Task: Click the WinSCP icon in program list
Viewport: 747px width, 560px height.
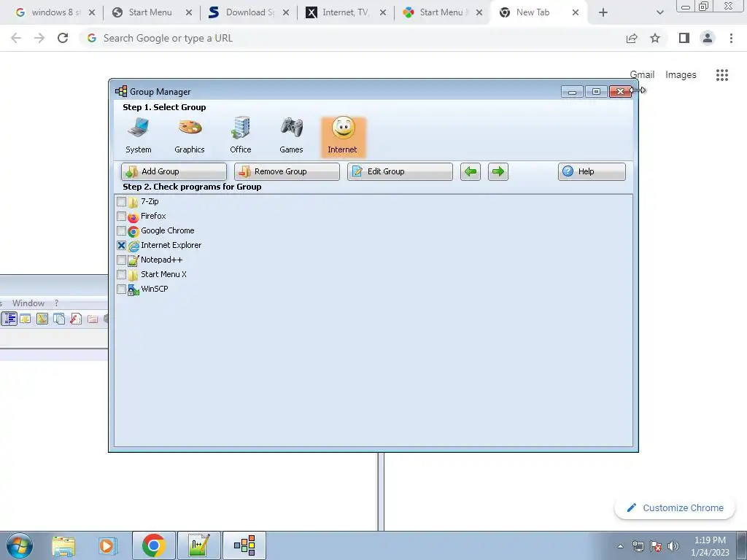Action: point(133,289)
